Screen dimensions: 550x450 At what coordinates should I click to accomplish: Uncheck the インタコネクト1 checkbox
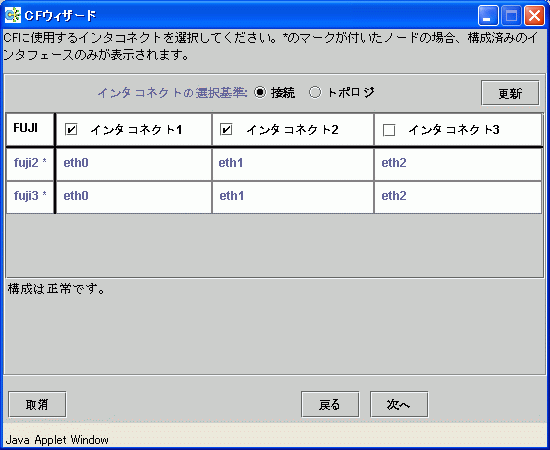point(71,130)
